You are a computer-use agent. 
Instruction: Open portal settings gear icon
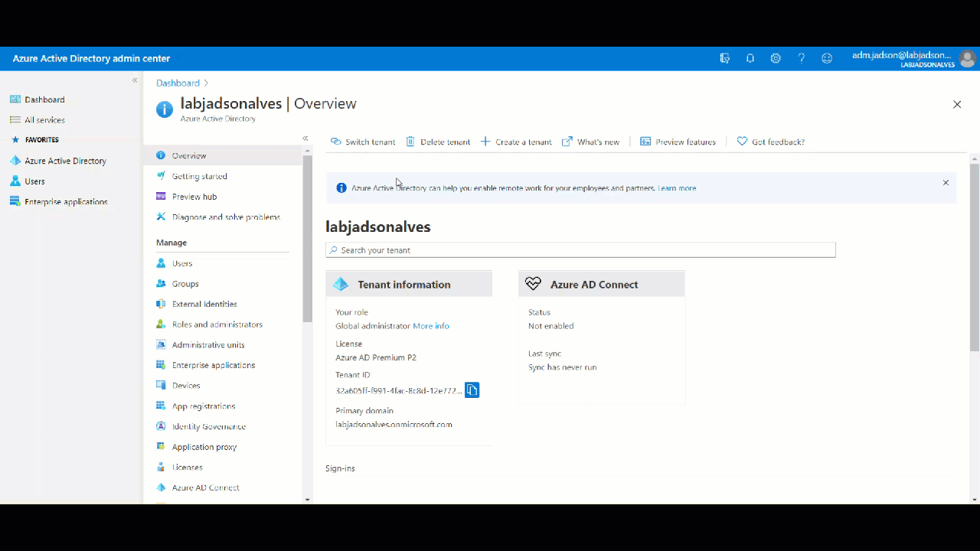point(776,58)
